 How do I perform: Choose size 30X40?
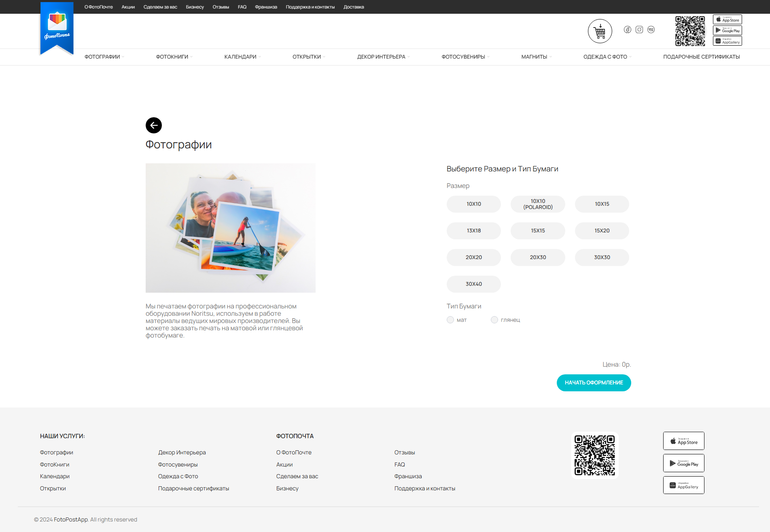(x=474, y=284)
